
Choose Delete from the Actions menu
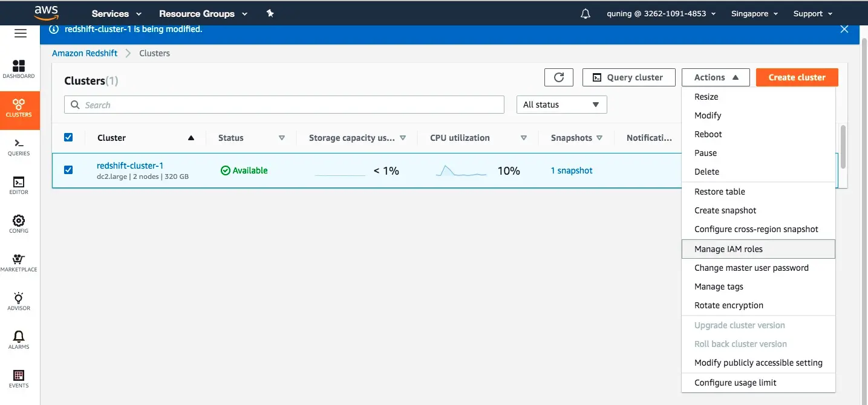pos(759,172)
